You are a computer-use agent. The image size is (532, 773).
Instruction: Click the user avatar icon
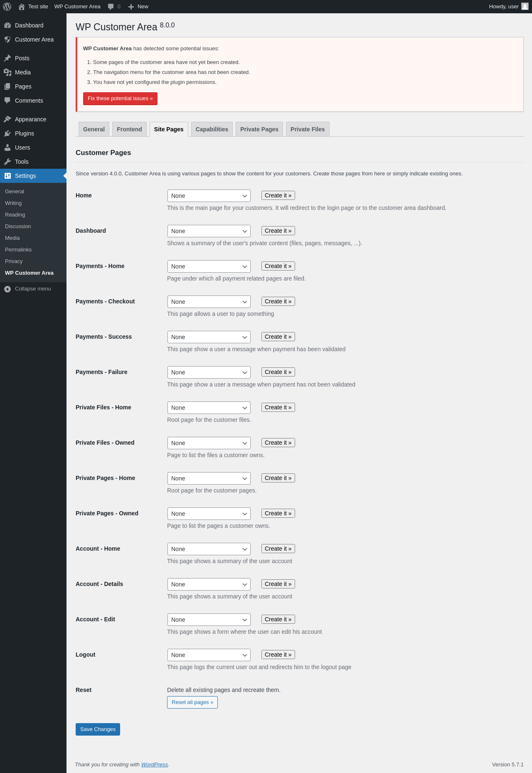pos(525,7)
